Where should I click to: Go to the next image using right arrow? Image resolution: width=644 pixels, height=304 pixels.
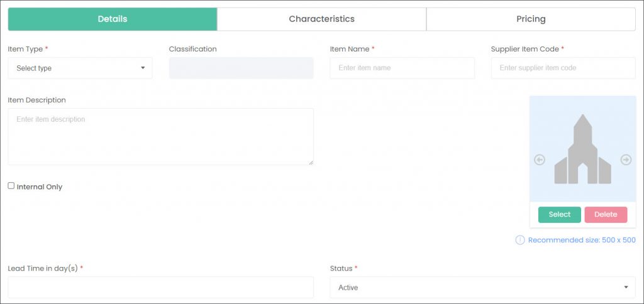click(626, 160)
